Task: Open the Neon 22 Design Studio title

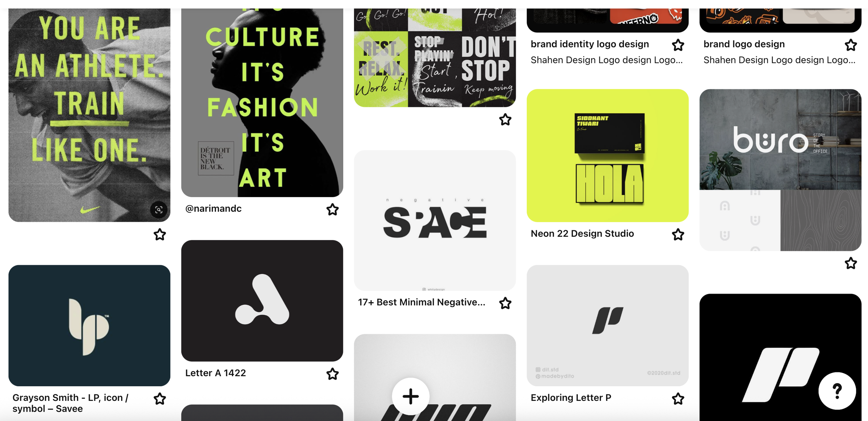Action: point(582,234)
